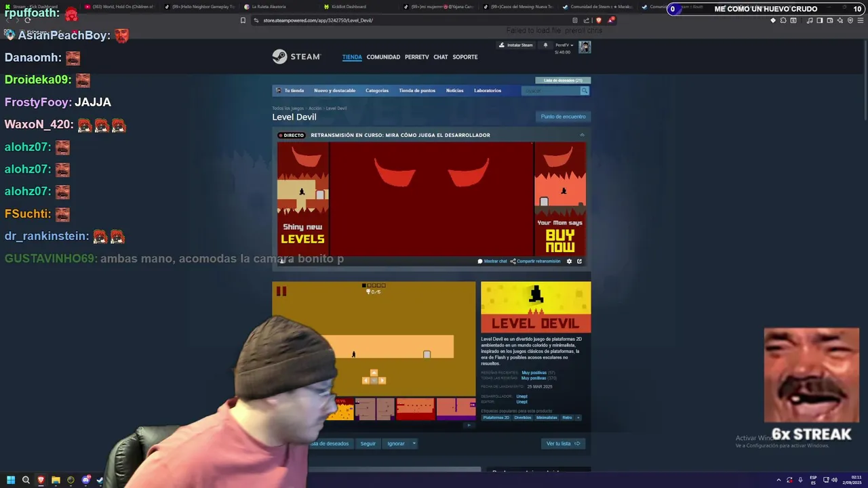
Task: Click Mostrar chat on the broadcast
Action: click(492, 261)
